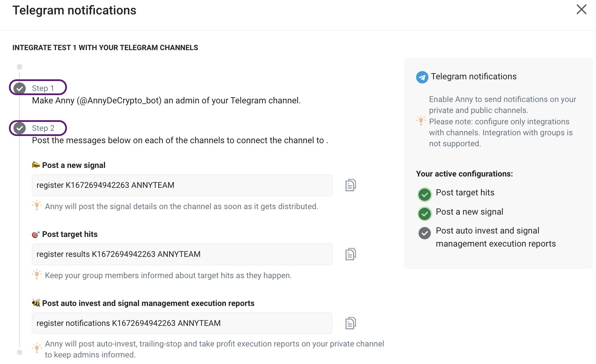Select the register results command field
This screenshot has width=596, height=364.
click(182, 254)
